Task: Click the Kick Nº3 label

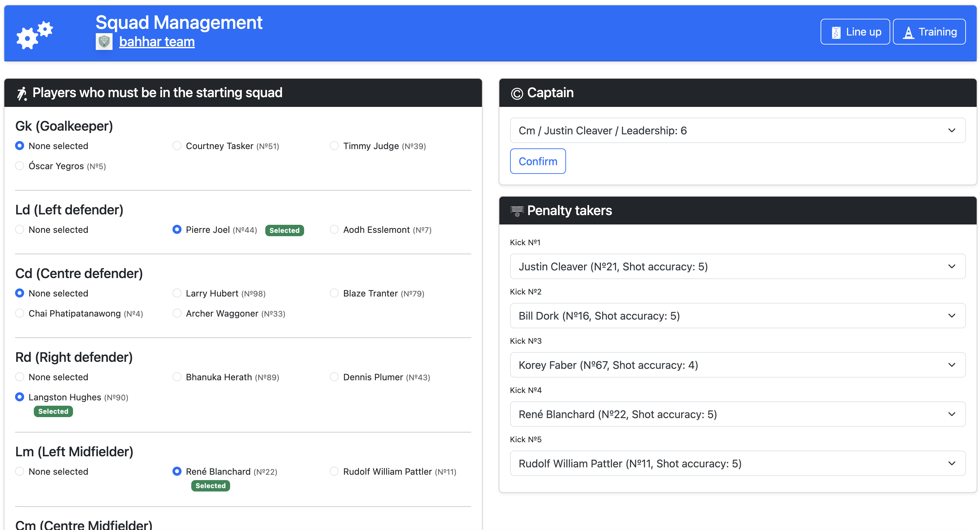Action: click(x=526, y=341)
